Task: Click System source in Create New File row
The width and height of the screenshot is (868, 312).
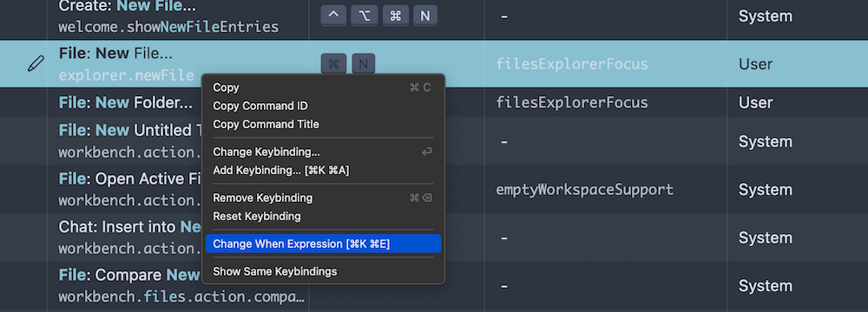Action: pos(765,16)
